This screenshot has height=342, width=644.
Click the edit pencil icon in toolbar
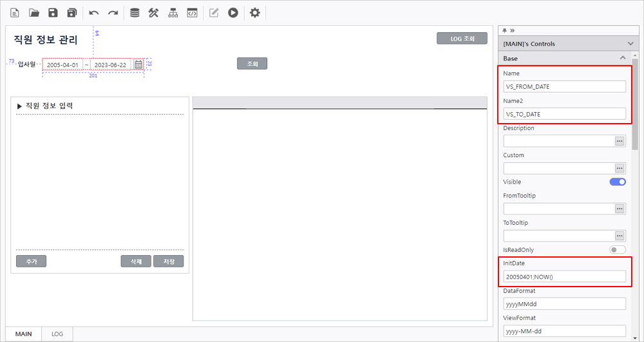pyautogui.click(x=214, y=13)
